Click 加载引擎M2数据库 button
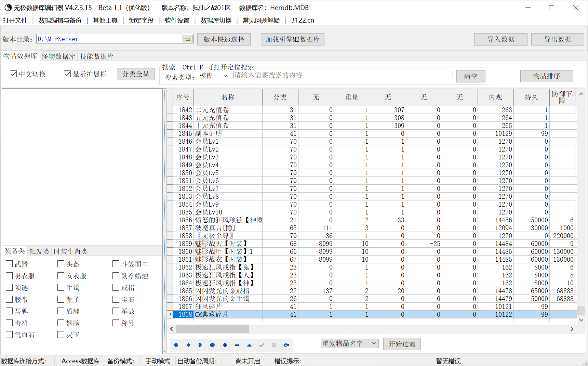The width and height of the screenshot is (588, 366). [x=293, y=39]
